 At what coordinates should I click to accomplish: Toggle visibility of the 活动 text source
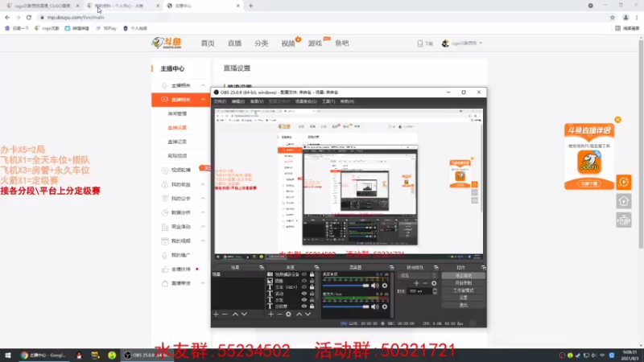(x=304, y=294)
